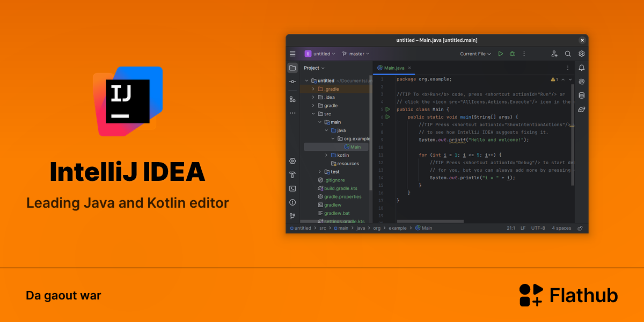Click 4 spaces indent setting
The width and height of the screenshot is (644, 322).
tap(561, 228)
